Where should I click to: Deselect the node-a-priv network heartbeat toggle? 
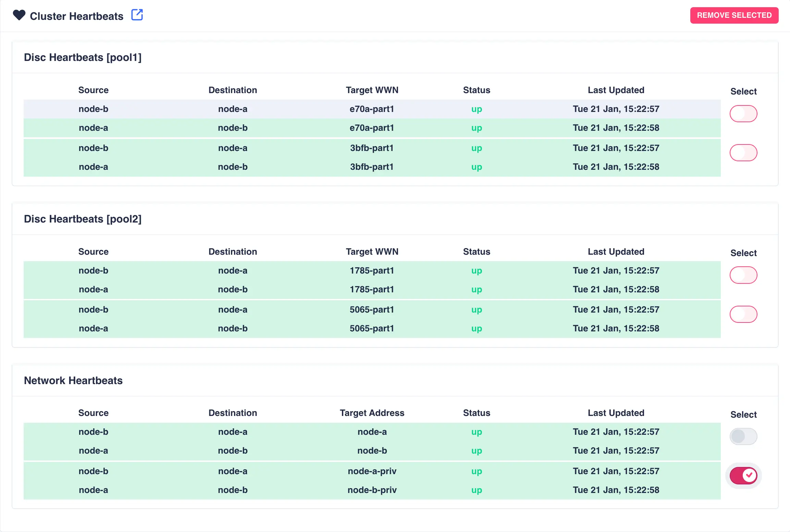[x=743, y=476]
